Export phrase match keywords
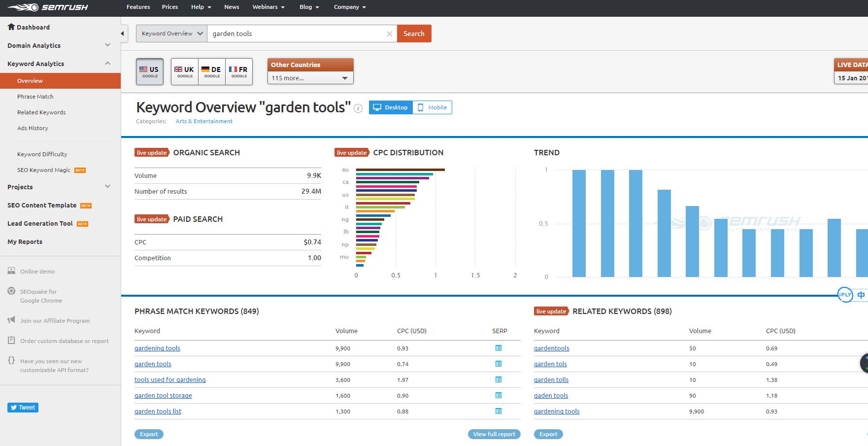 (149, 434)
